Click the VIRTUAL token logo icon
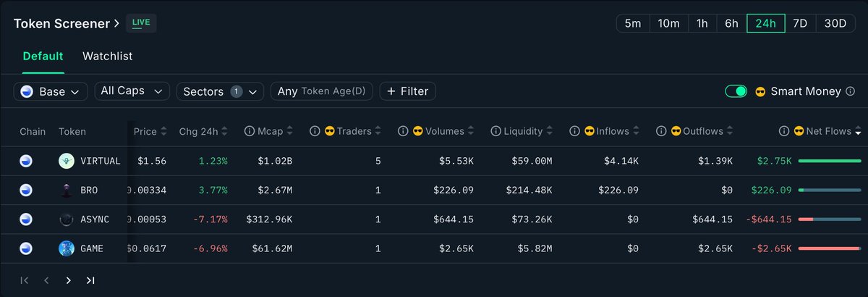868x297 pixels. pos(67,161)
